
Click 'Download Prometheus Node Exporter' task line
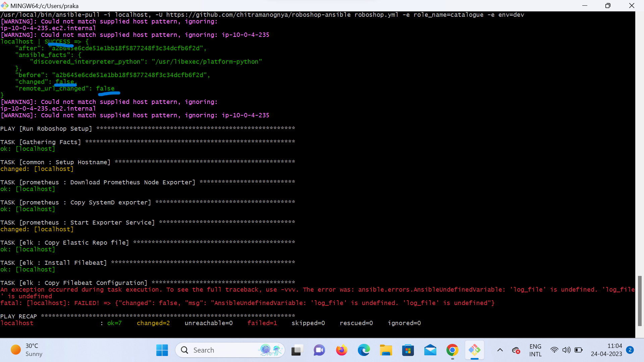coord(148,182)
